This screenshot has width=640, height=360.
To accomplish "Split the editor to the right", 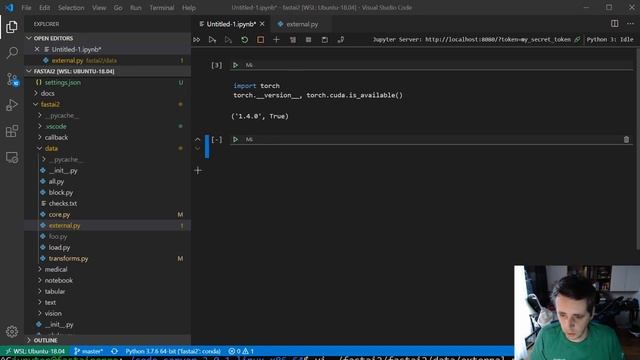I will 614,24.
